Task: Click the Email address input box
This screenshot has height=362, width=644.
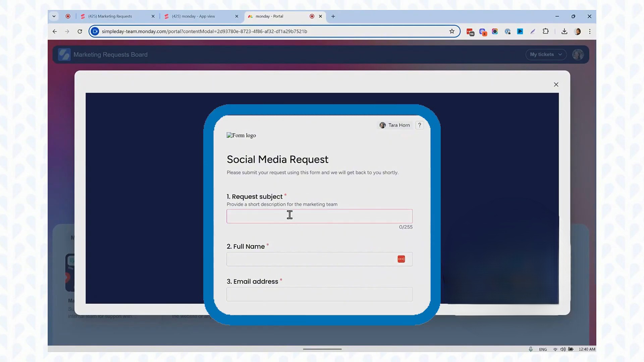Action: [x=319, y=294]
